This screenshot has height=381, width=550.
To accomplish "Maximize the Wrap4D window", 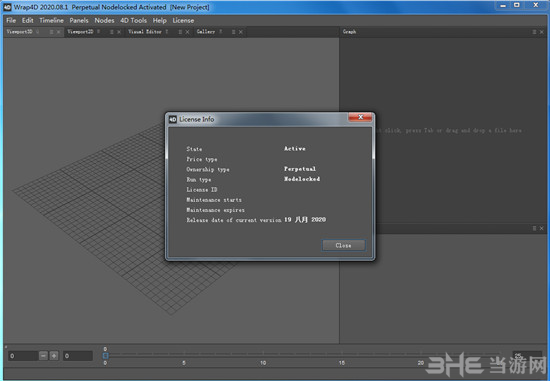I will [517, 5].
